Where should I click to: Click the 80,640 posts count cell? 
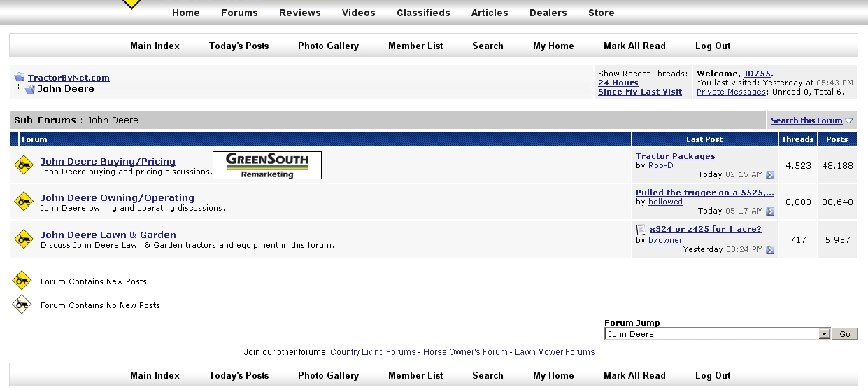(x=837, y=202)
